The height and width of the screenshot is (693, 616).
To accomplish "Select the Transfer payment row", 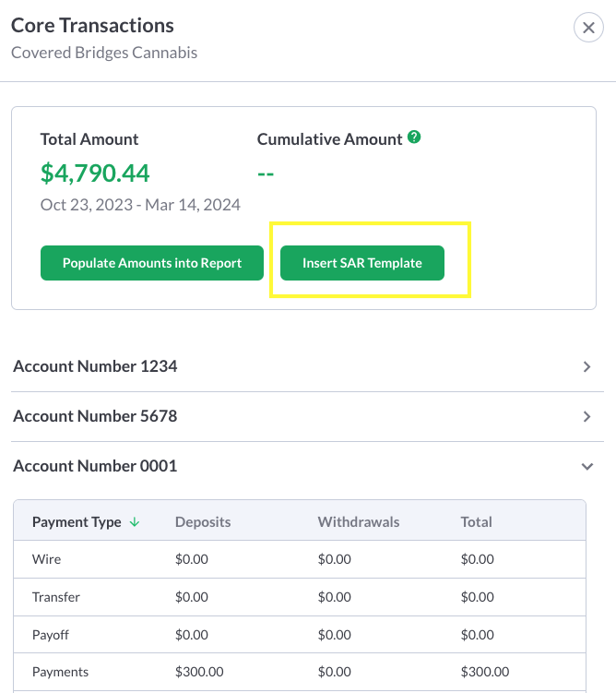I will click(56, 597).
